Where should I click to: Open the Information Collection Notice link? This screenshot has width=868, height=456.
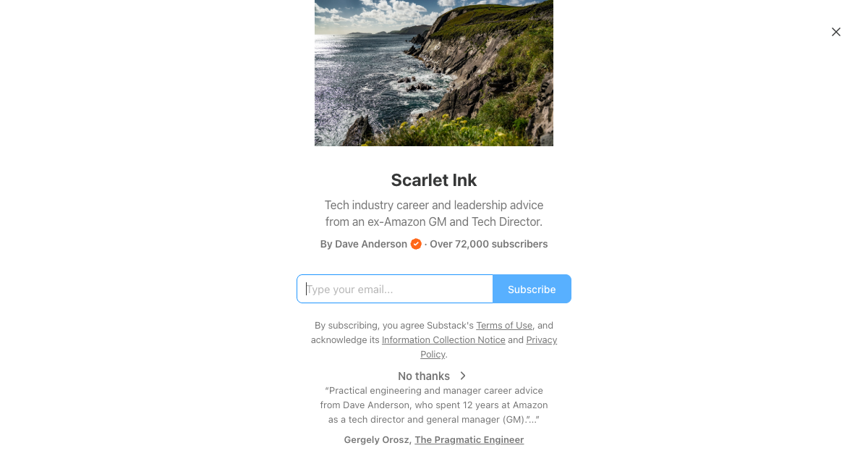pos(443,339)
